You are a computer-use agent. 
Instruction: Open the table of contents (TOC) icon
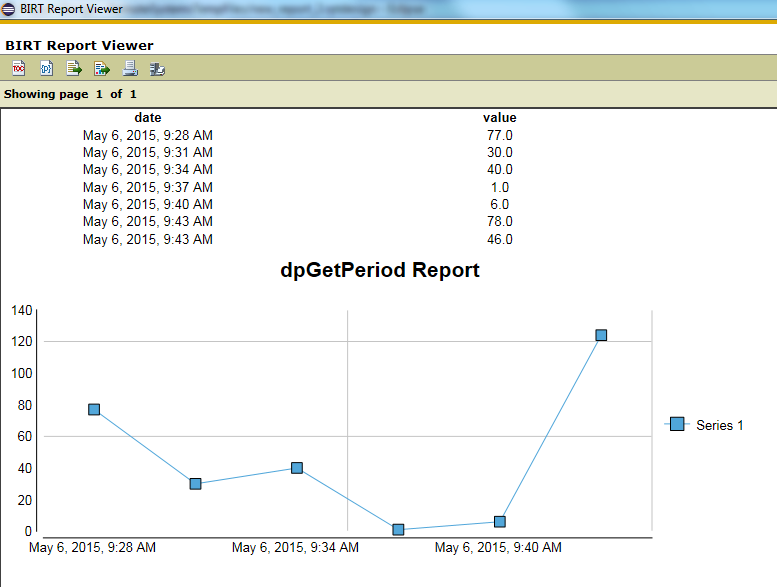pyautogui.click(x=18, y=68)
